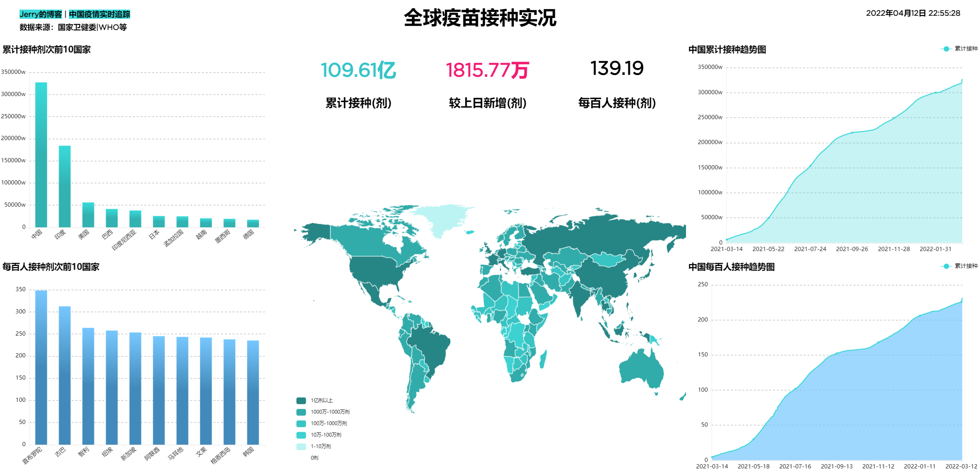Click the 文莱 bar in the per-hundred chart
Screen dimensions: 980x473
click(206, 391)
